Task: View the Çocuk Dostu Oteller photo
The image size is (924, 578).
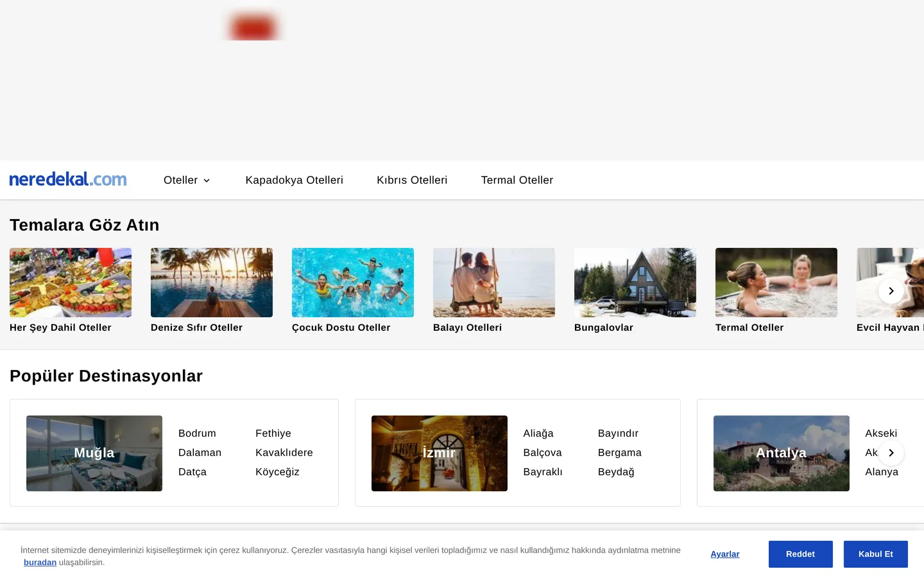Action: tap(353, 283)
